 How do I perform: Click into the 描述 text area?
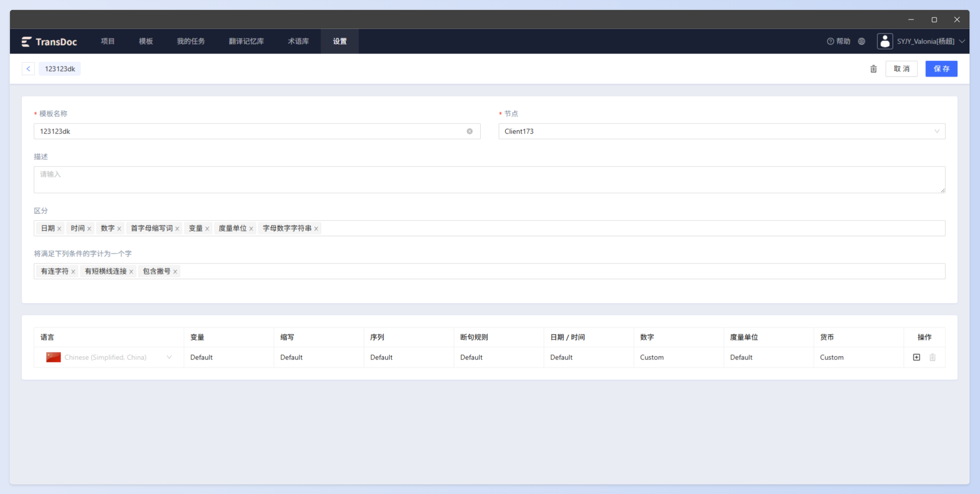click(489, 179)
